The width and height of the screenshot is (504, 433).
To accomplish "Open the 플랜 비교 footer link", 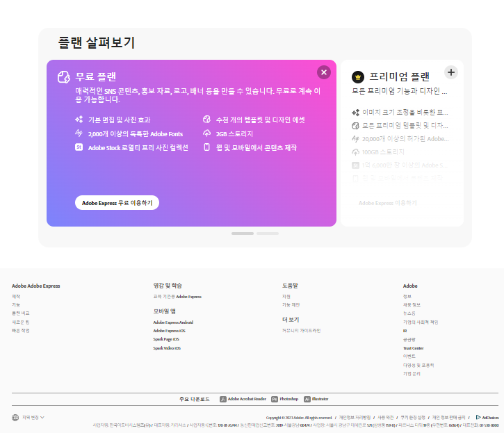I will click(21, 313).
